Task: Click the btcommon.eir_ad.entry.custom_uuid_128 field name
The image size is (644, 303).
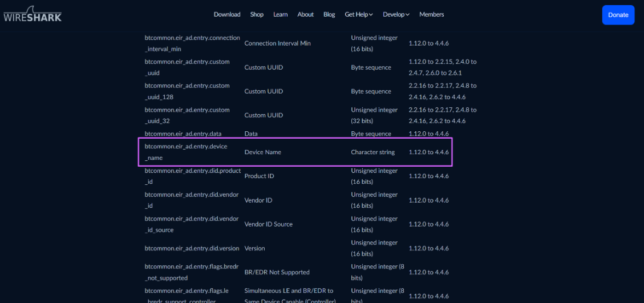Action: pos(187,91)
